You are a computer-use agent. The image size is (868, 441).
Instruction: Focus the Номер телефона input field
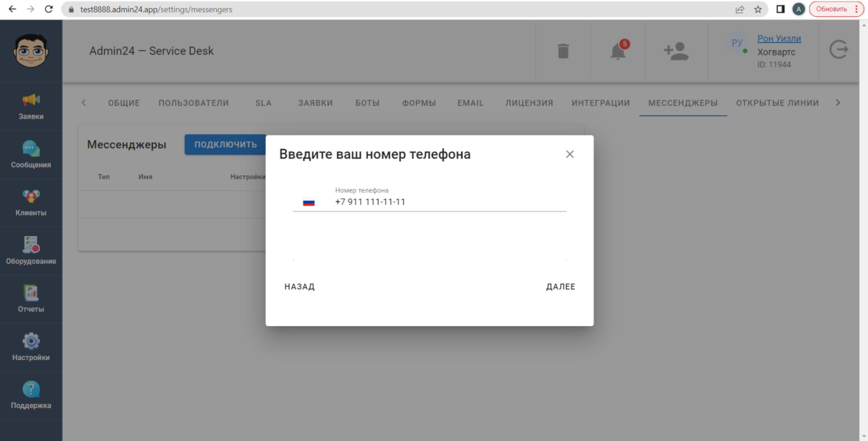pyautogui.click(x=450, y=202)
